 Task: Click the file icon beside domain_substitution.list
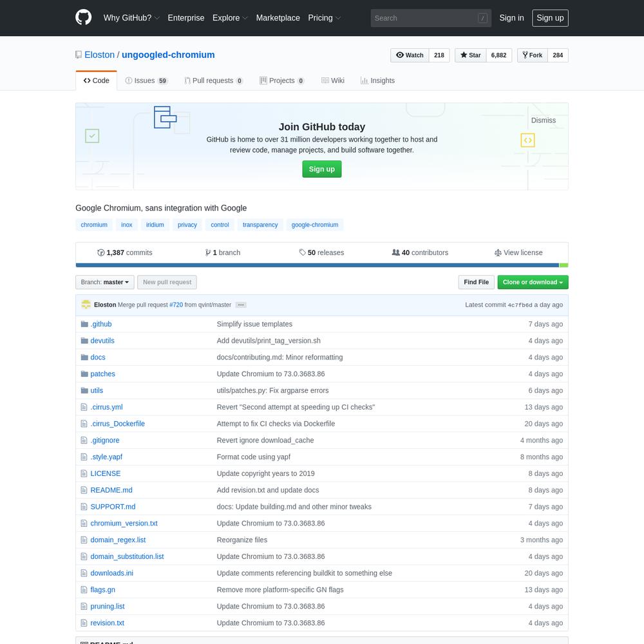coord(84,556)
